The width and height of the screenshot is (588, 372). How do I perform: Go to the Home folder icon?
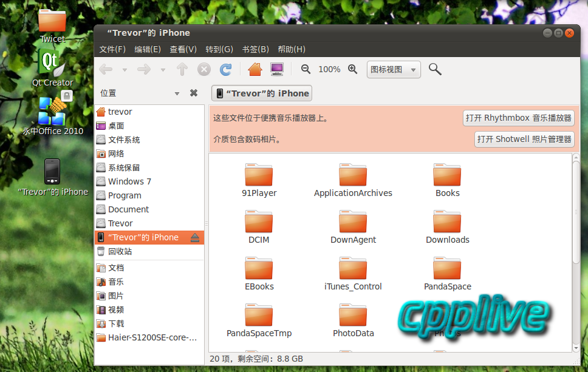point(255,69)
